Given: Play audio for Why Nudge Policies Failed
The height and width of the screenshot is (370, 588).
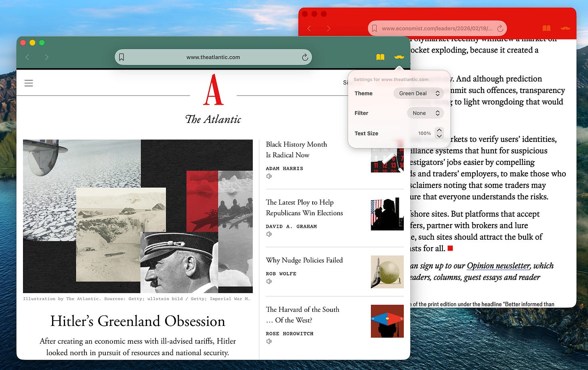Looking at the screenshot, I should (x=269, y=281).
